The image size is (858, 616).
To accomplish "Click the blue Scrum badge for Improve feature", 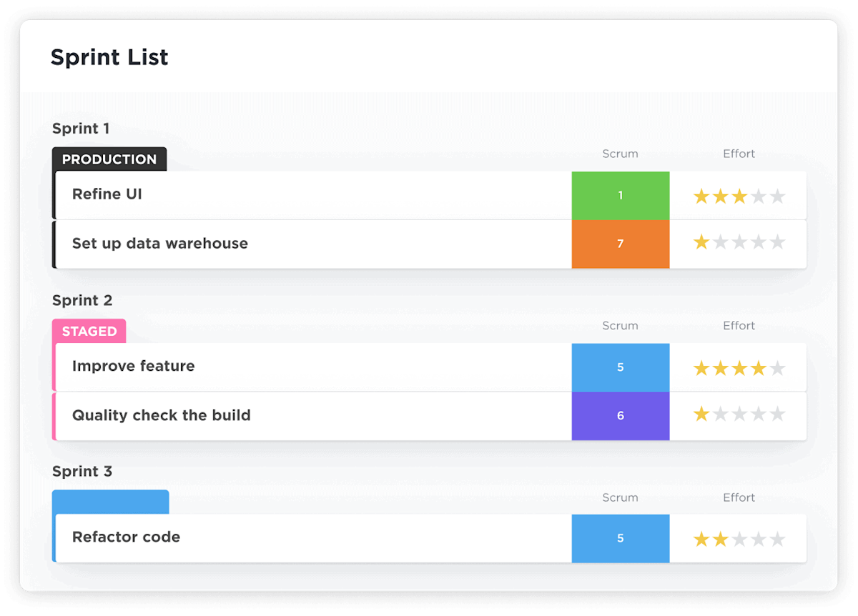I will pyautogui.click(x=620, y=367).
